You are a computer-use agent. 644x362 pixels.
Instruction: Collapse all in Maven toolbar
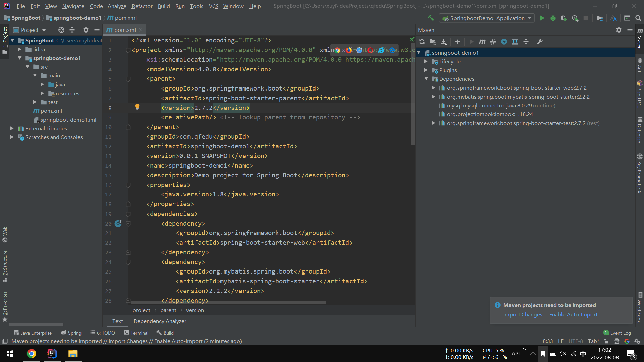point(526,42)
